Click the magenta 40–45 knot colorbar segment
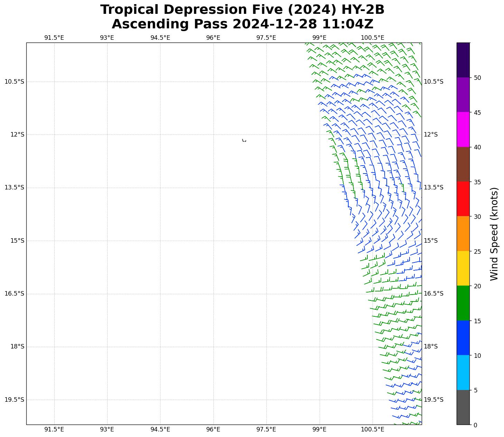504x437 pixels. click(463, 129)
